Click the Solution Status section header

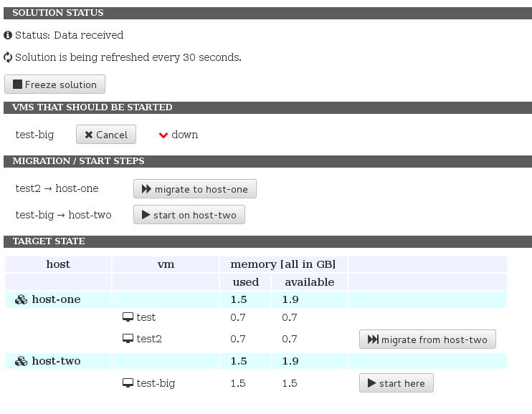(58, 13)
